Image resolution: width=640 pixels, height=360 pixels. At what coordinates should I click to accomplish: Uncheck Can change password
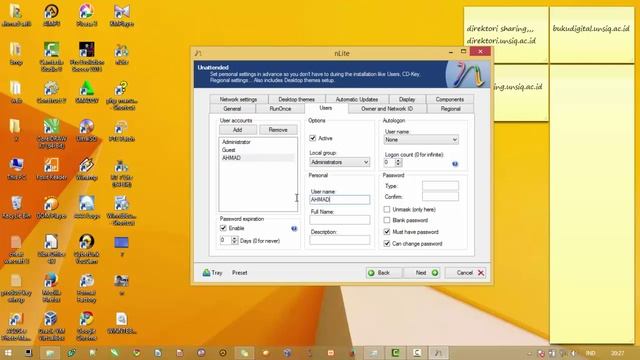coord(387,244)
